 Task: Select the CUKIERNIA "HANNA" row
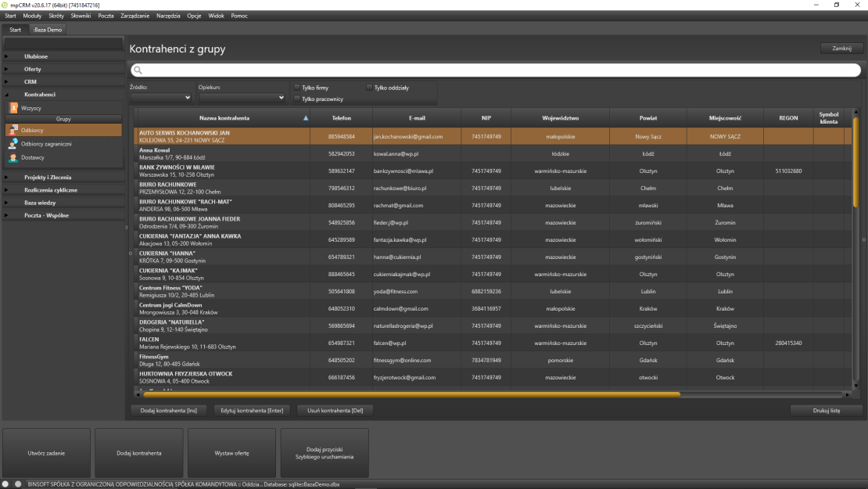pos(493,257)
